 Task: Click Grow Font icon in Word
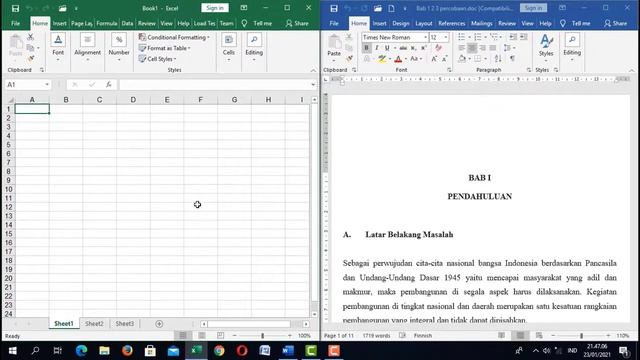(x=434, y=59)
